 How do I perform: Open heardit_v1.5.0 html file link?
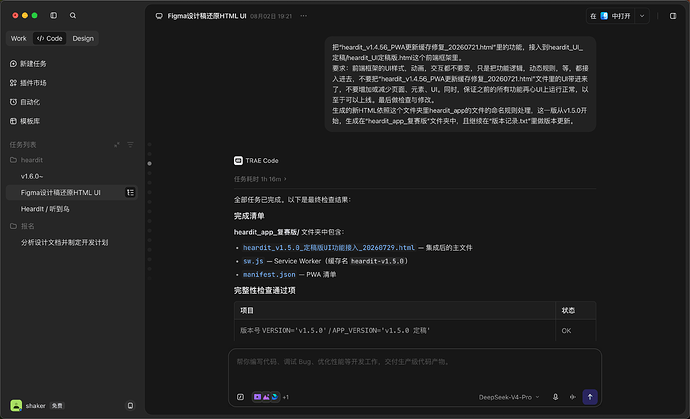click(329, 248)
